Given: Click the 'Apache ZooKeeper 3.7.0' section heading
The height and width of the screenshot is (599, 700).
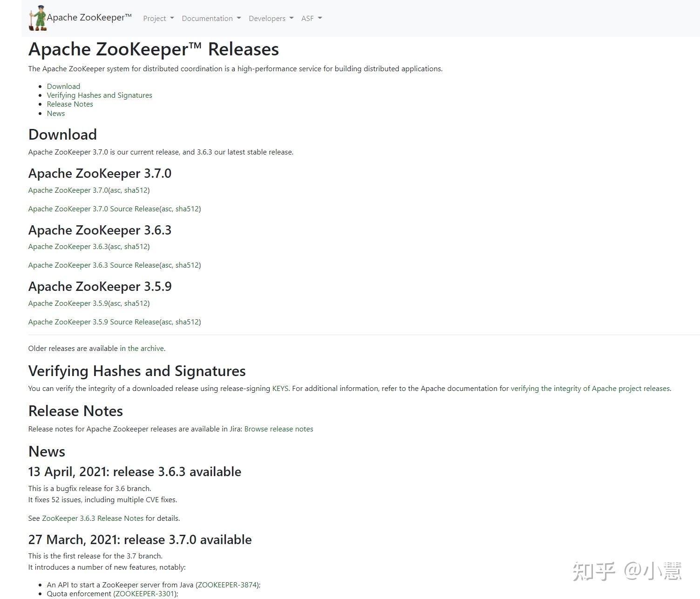Looking at the screenshot, I should click(100, 173).
